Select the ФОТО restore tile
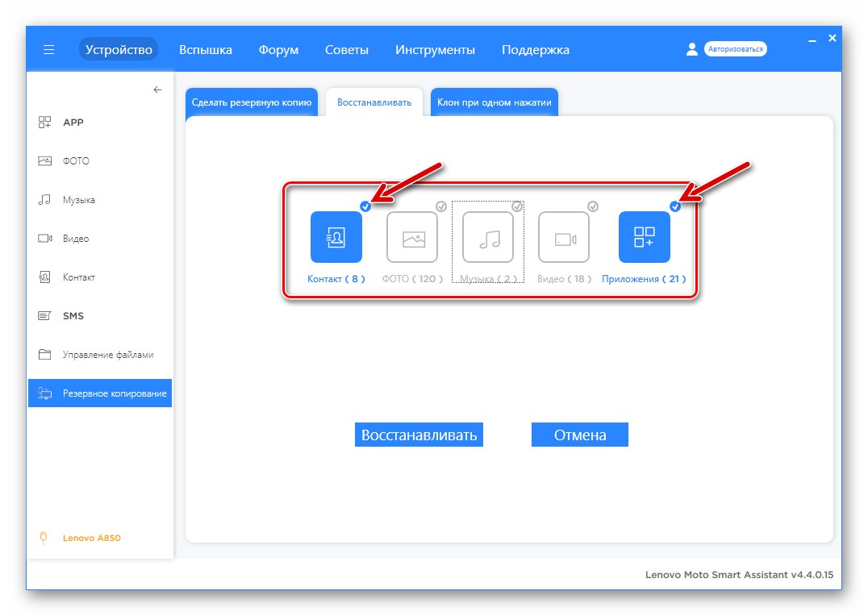868x616 pixels. click(x=412, y=237)
